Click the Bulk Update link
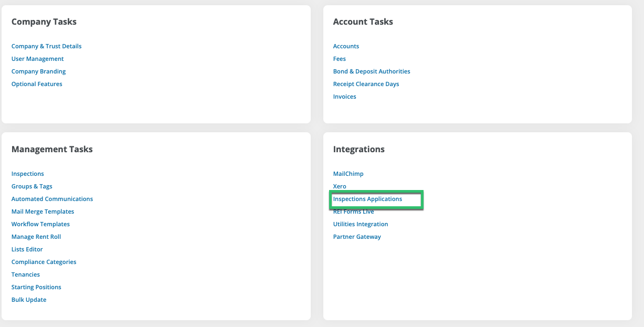Image resolution: width=644 pixels, height=327 pixels. (x=29, y=300)
